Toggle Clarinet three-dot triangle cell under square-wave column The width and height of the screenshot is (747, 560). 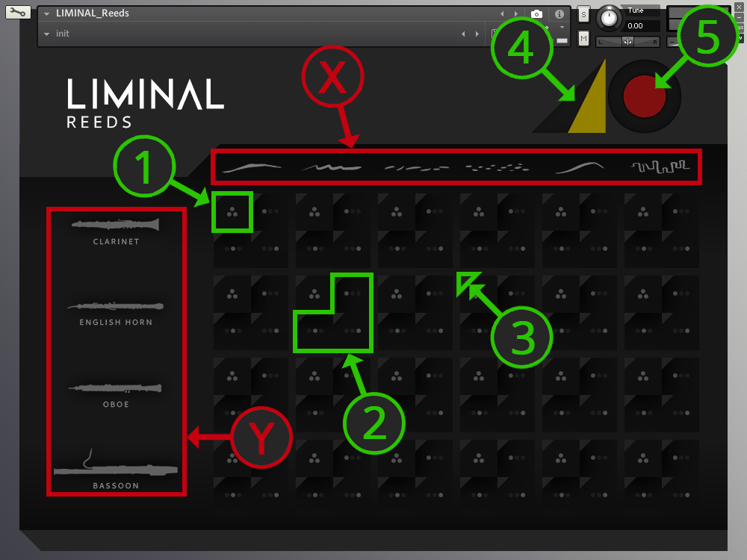643,212
